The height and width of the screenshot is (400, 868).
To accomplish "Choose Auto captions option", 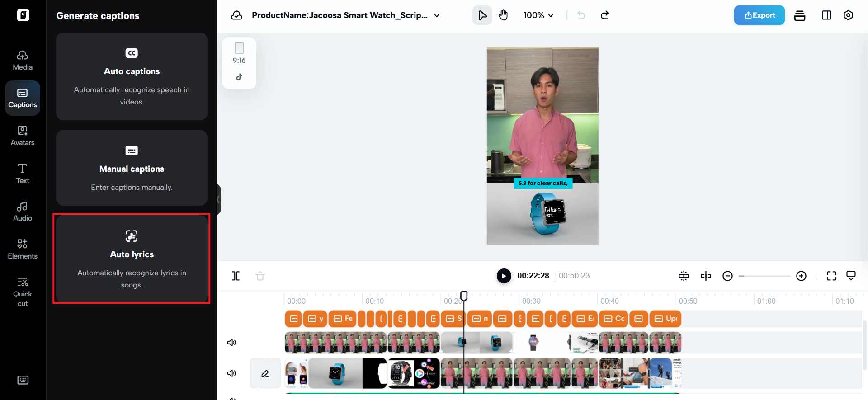I will pos(132,76).
